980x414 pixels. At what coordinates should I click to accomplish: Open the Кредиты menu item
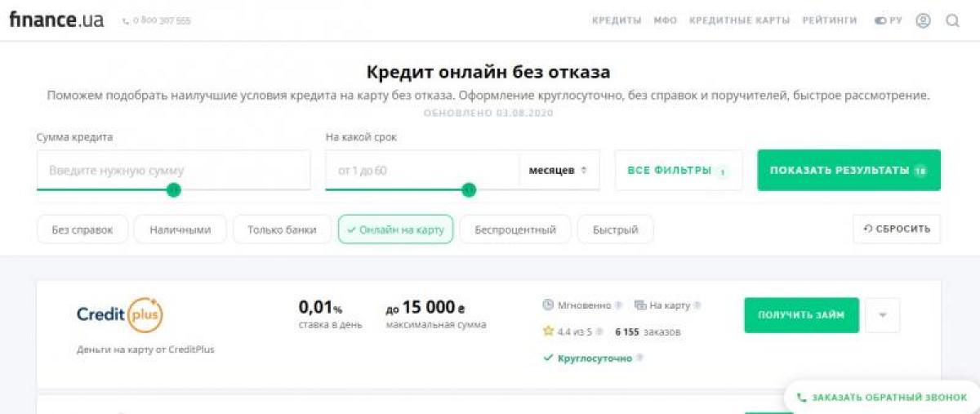tap(617, 20)
